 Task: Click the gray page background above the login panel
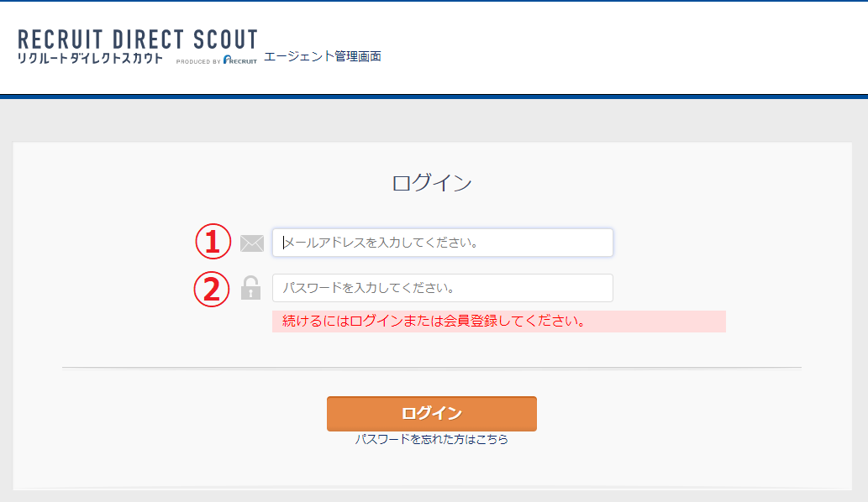pyautogui.click(x=434, y=121)
